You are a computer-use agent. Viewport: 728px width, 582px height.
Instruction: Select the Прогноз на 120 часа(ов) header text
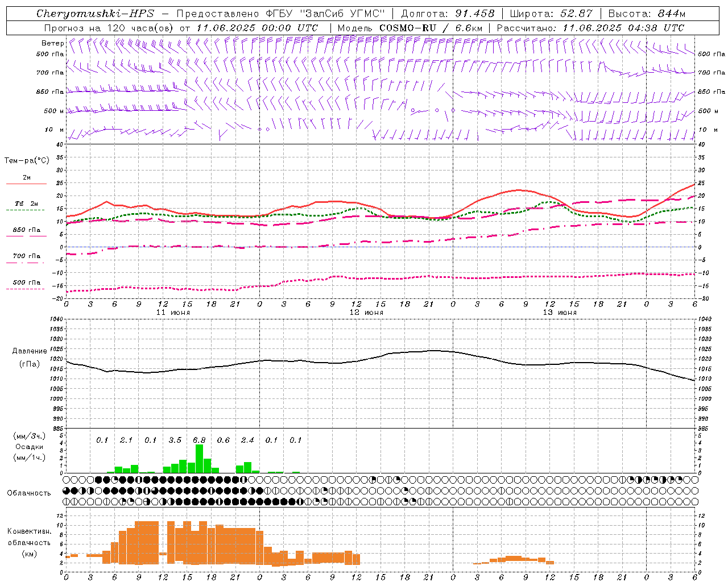pyautogui.click(x=109, y=28)
